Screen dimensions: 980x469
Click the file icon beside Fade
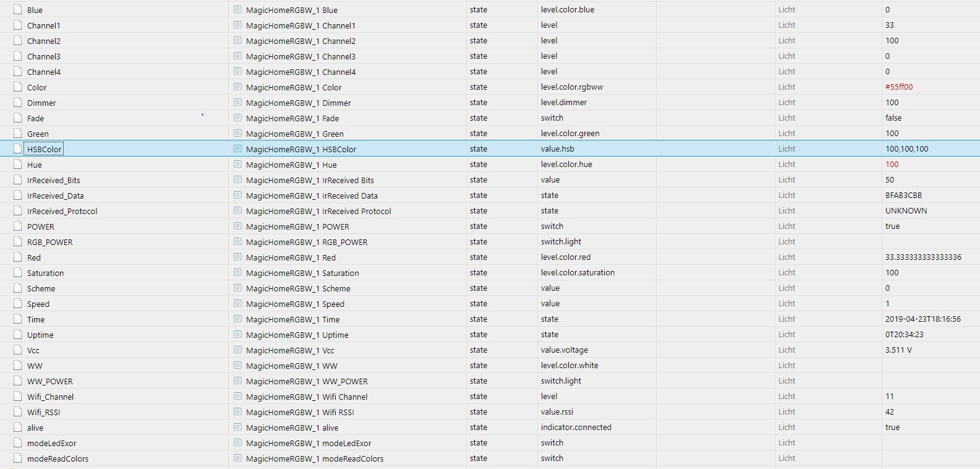tap(18, 118)
